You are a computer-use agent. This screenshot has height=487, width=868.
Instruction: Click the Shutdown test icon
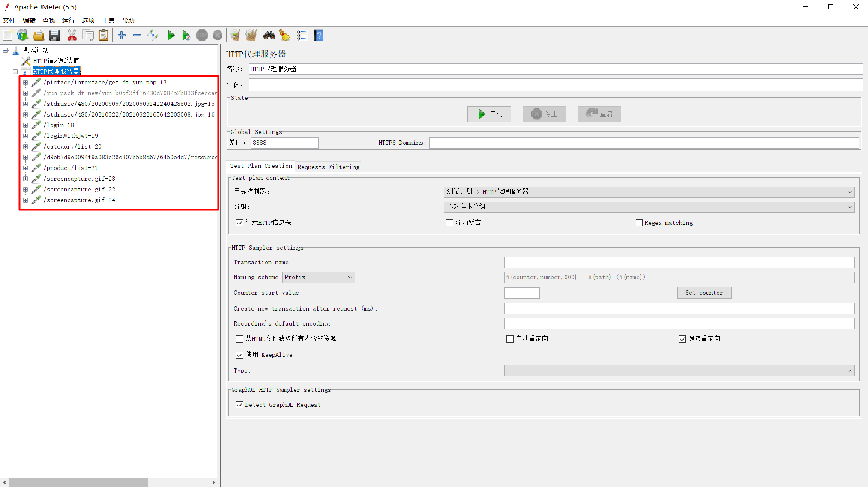218,36
